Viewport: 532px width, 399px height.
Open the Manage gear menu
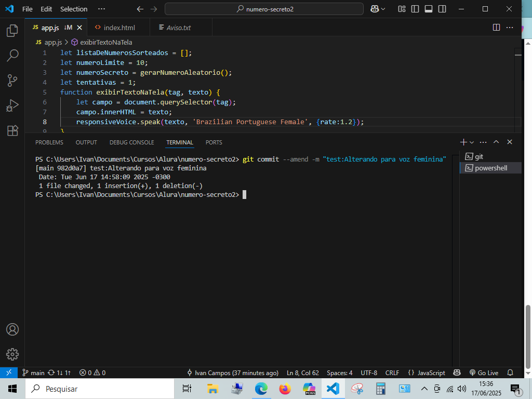[12, 354]
